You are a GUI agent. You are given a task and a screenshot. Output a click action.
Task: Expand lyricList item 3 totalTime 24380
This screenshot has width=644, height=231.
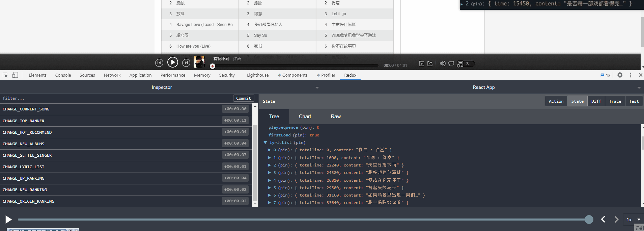click(269, 173)
